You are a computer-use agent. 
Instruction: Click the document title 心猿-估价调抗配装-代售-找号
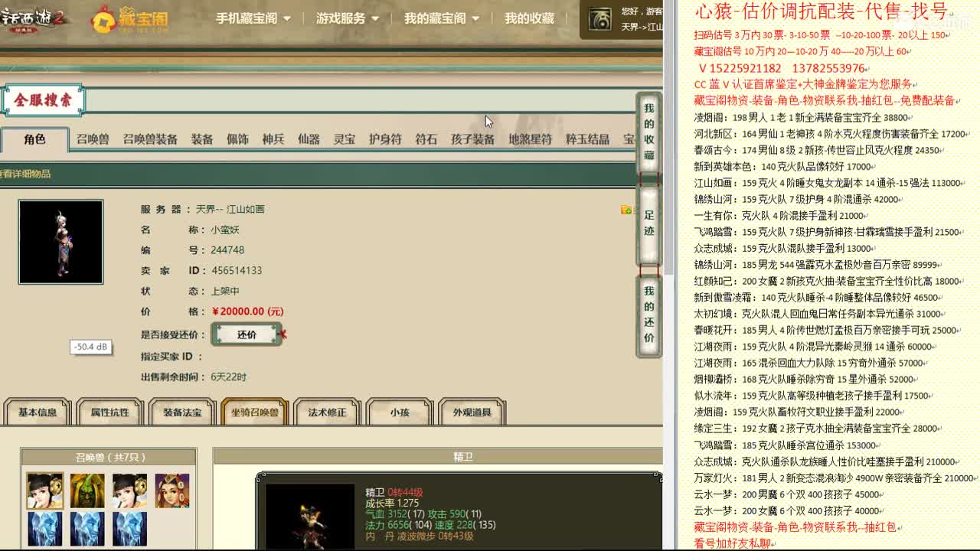(x=822, y=11)
